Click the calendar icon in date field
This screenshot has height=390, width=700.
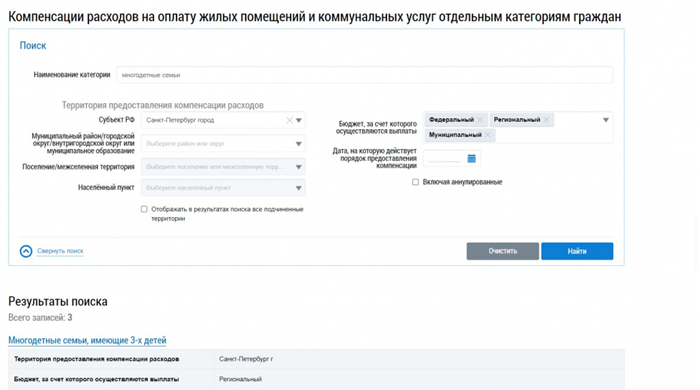471,158
